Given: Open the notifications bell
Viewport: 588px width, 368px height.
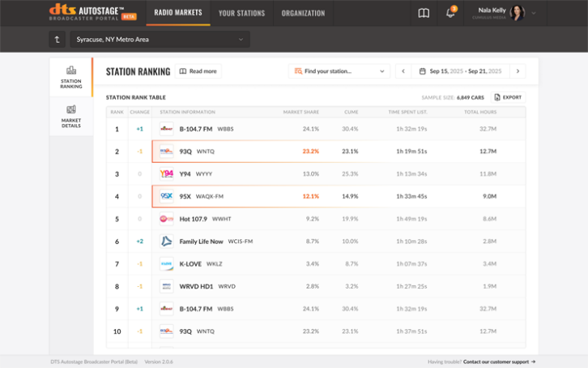Looking at the screenshot, I should click(x=450, y=13).
